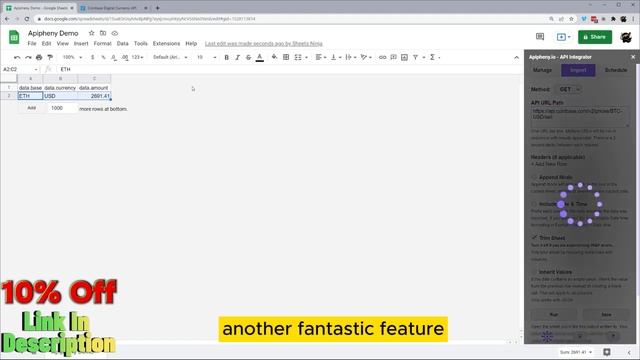Open the cell borders tool
The height and width of the screenshot is (360, 640).
point(286,58)
